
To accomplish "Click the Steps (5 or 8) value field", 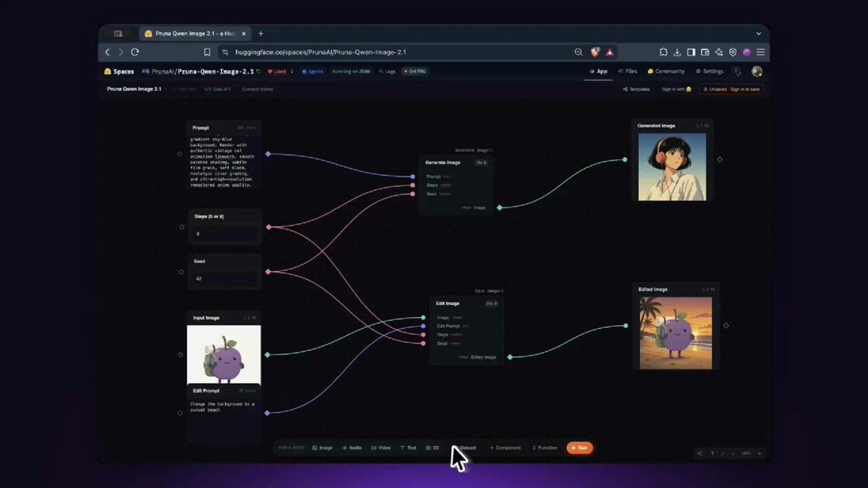I will tap(224, 234).
